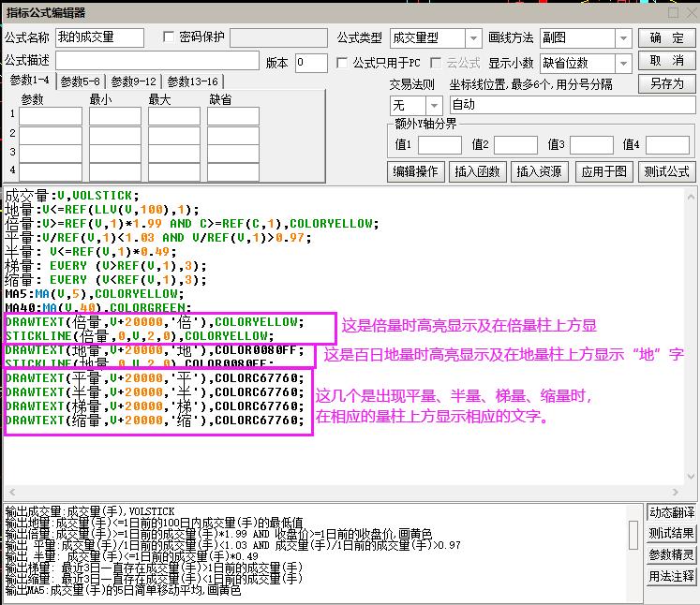Toggle the 密码保护 checkbox
This screenshot has height=605, width=700.
169,37
